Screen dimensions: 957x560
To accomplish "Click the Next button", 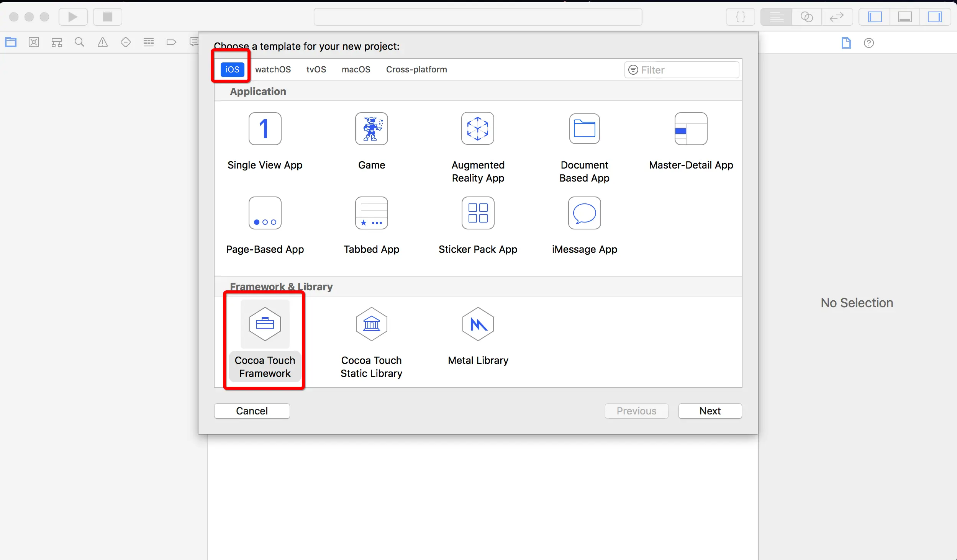I will click(x=710, y=411).
